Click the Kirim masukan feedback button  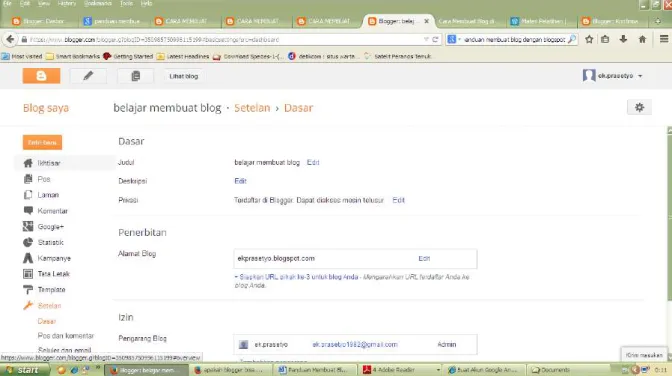(x=644, y=355)
